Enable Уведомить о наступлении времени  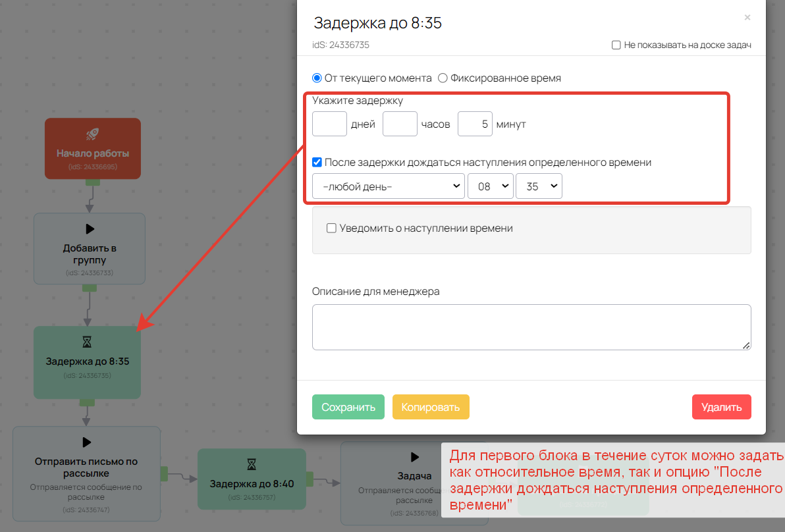[331, 228]
